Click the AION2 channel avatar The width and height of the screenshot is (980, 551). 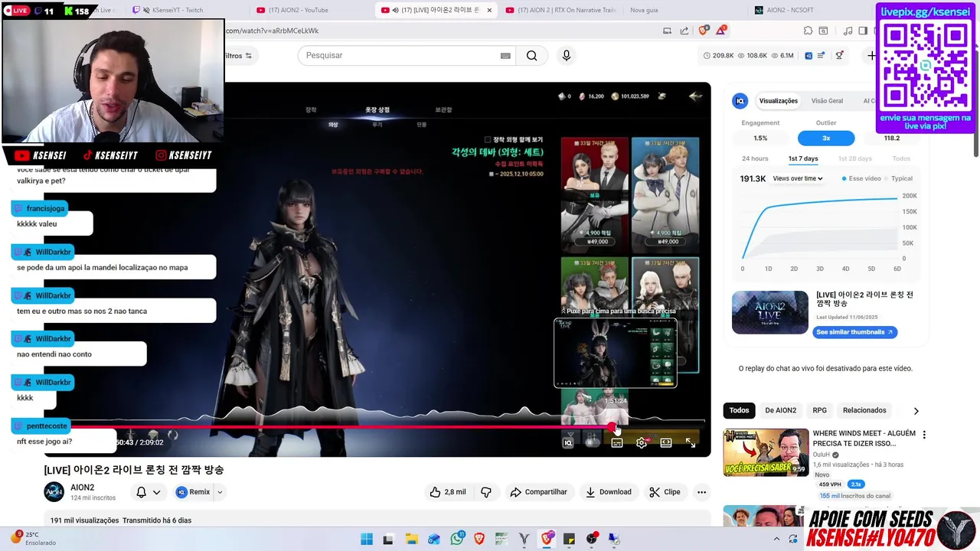[54, 492]
